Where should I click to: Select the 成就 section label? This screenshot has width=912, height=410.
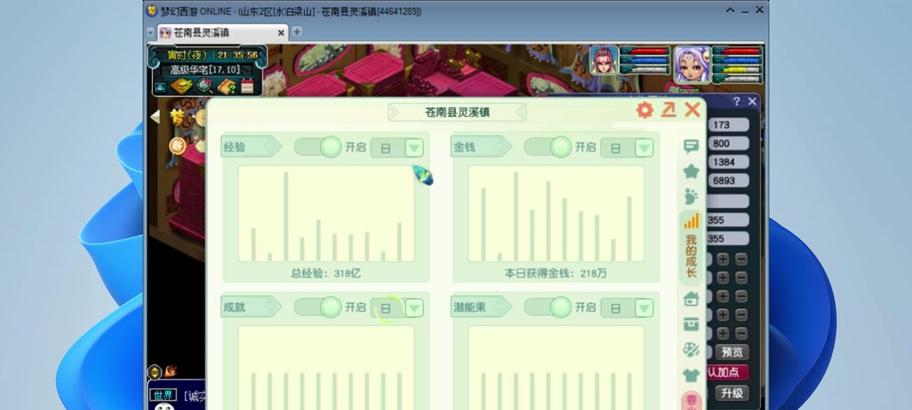coord(251,306)
